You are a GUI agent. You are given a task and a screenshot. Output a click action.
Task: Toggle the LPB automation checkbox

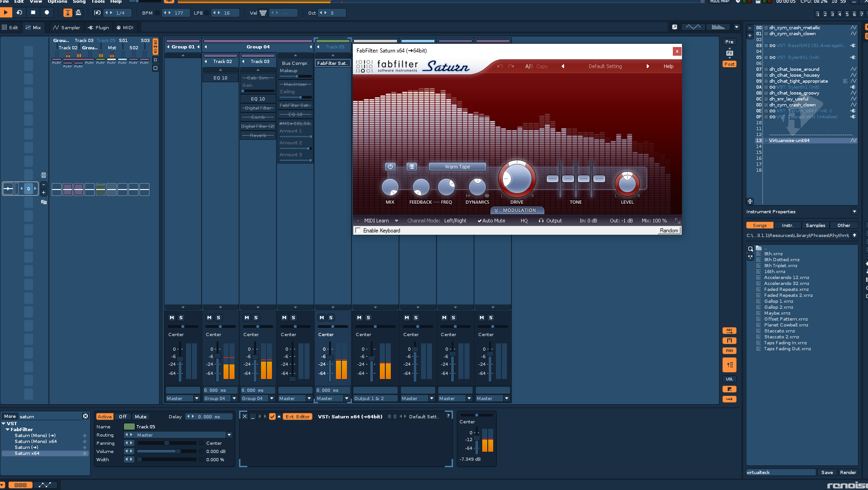pos(207,13)
